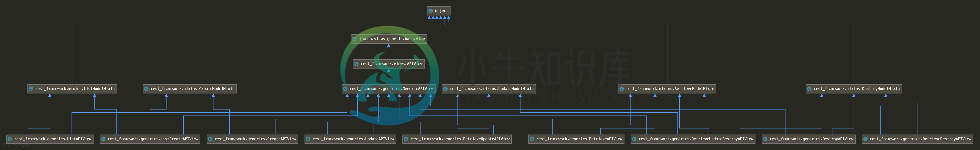Click the class icon of RetrieveUpdateDestroyAPIView node
The height and width of the screenshot is (150, 980).
point(634,139)
